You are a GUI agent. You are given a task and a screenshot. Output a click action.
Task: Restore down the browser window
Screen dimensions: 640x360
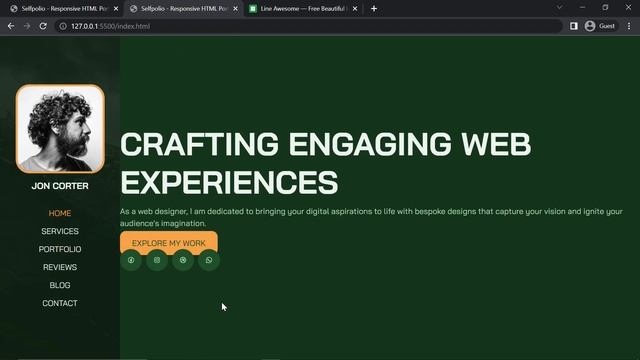605,7
